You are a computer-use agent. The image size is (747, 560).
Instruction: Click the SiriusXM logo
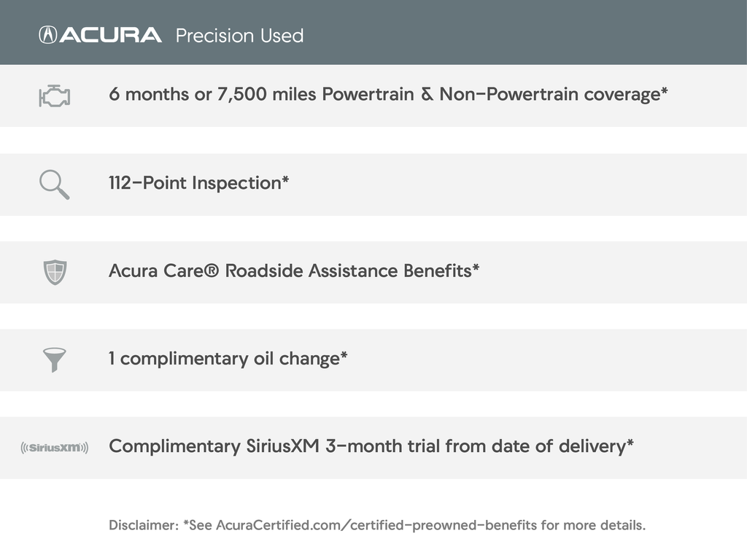click(x=55, y=447)
